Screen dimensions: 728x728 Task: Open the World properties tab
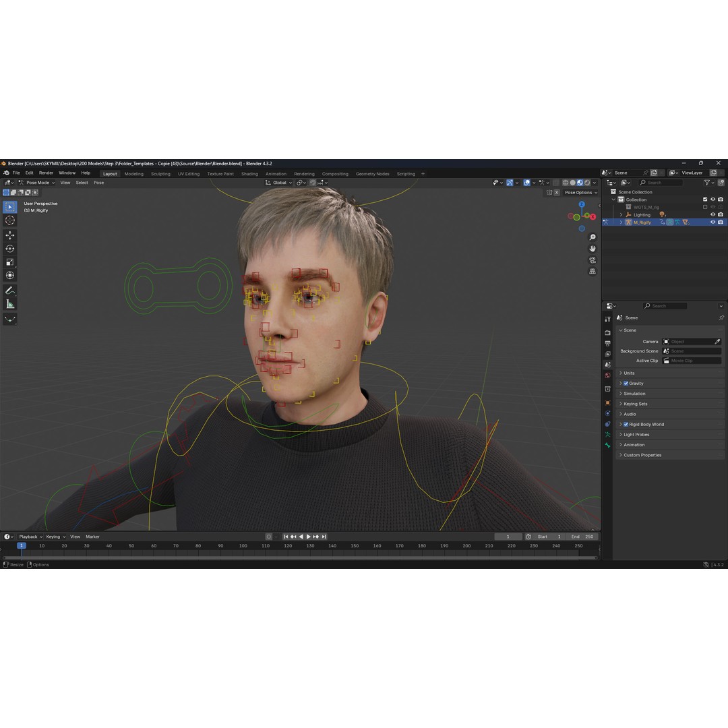tap(607, 375)
